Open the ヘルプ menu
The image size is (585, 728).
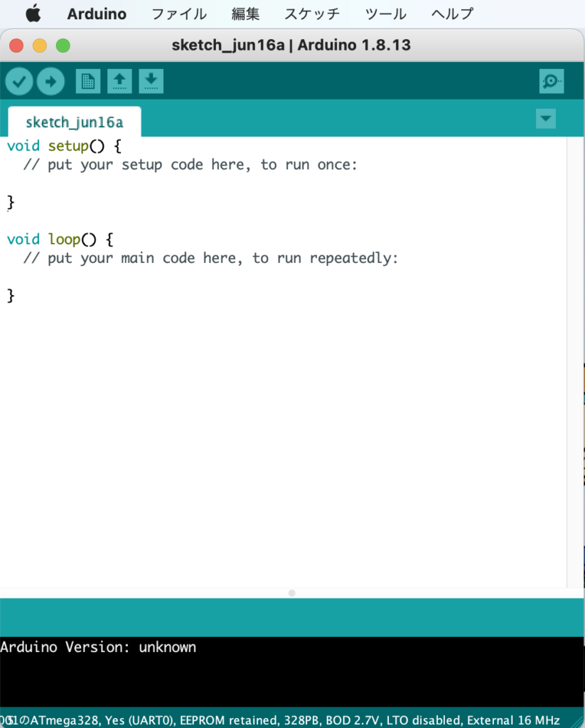(452, 14)
